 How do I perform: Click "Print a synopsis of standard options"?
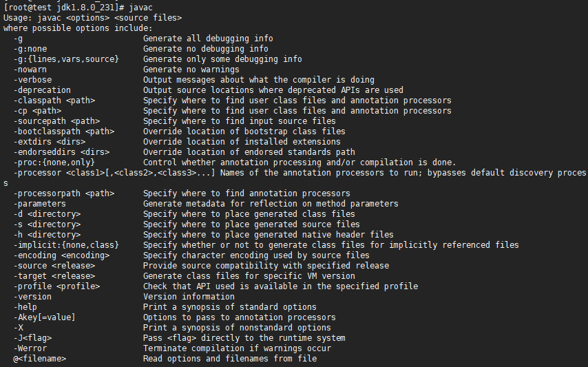229,307
